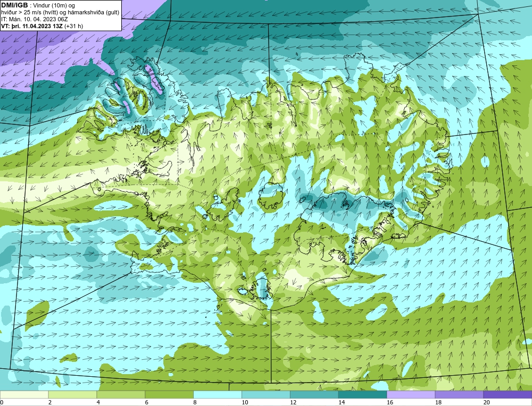Screen dimensions: 532x406
Task: Click the 14–16 m/s dark teal swatch
Action: pos(363,394)
